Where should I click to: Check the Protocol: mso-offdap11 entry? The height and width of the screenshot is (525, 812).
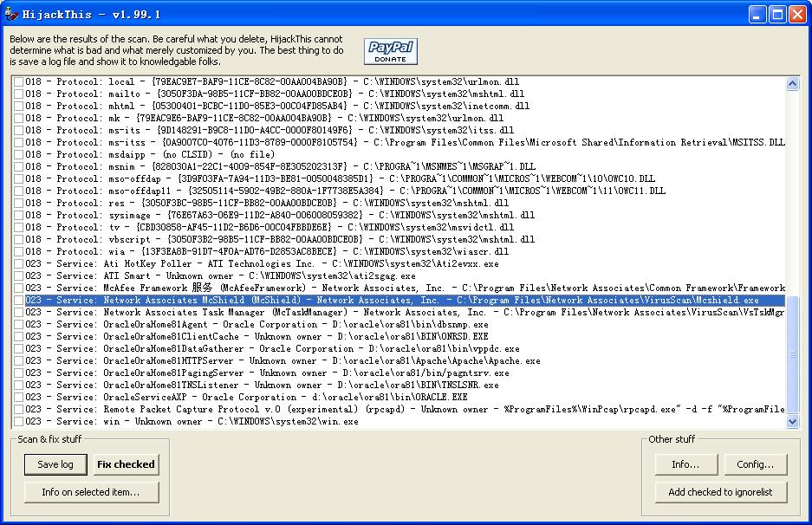click(x=19, y=191)
